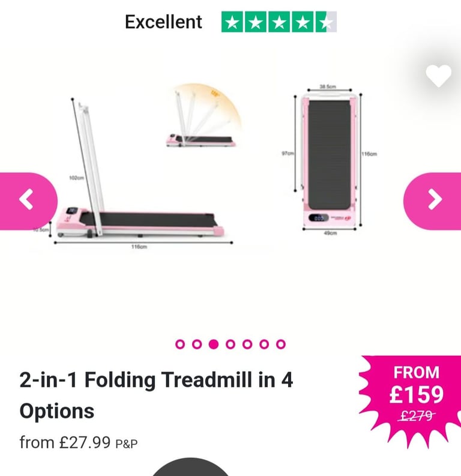The width and height of the screenshot is (461, 476).
Task: Select the last carousel dot
Action: pos(281,344)
